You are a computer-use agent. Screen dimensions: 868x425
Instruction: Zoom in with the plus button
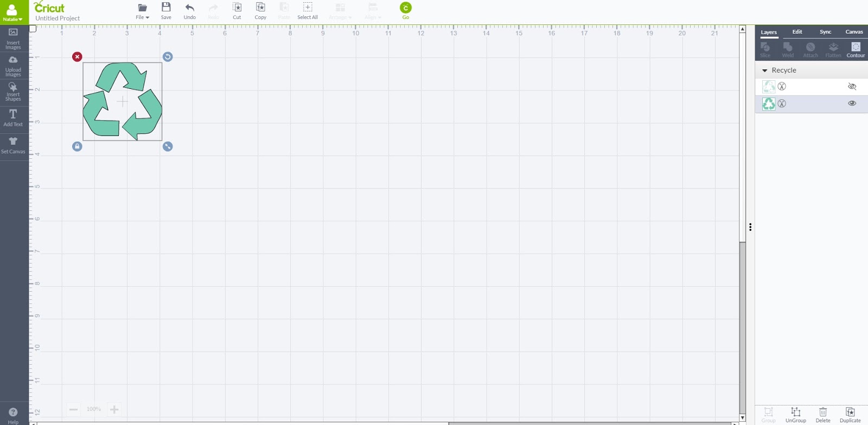(x=114, y=409)
